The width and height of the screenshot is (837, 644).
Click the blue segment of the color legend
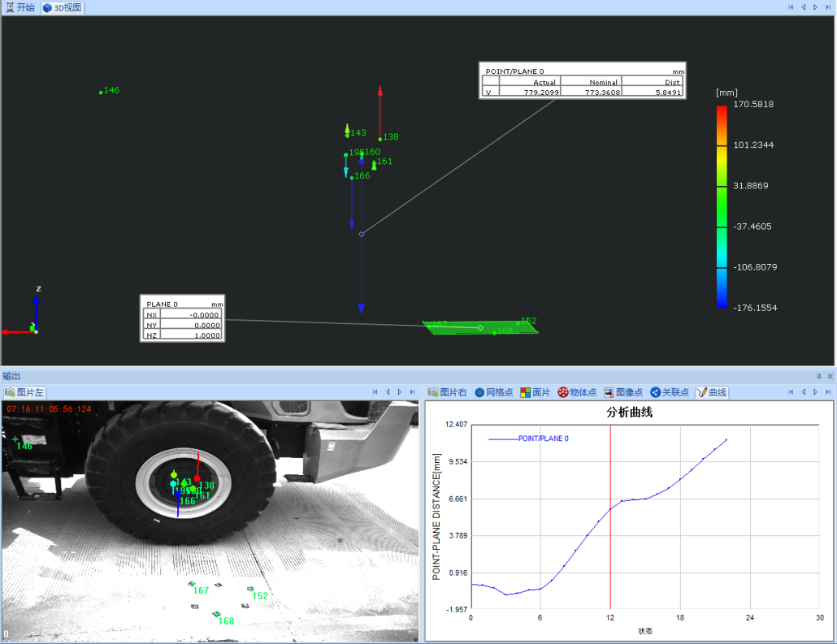coord(722,288)
